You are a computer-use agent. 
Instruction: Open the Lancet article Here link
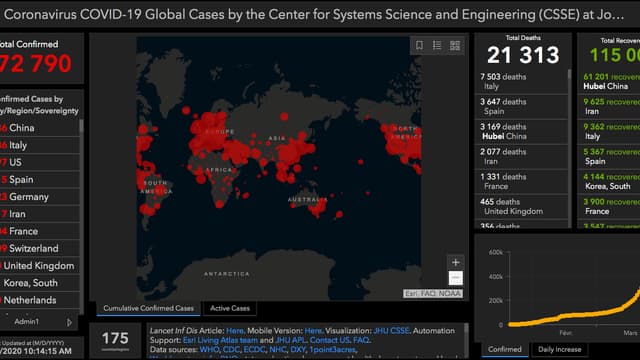click(235, 331)
